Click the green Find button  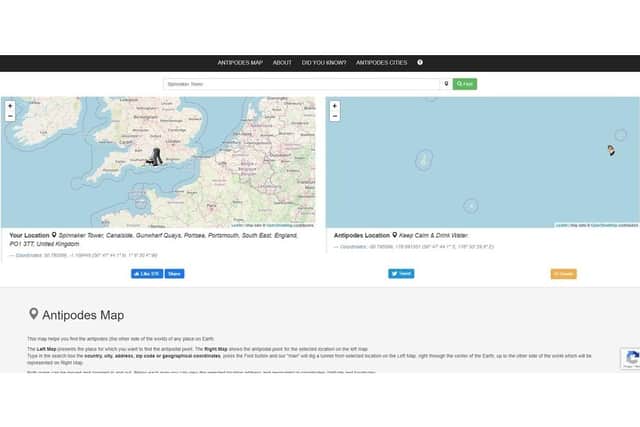[x=464, y=84]
